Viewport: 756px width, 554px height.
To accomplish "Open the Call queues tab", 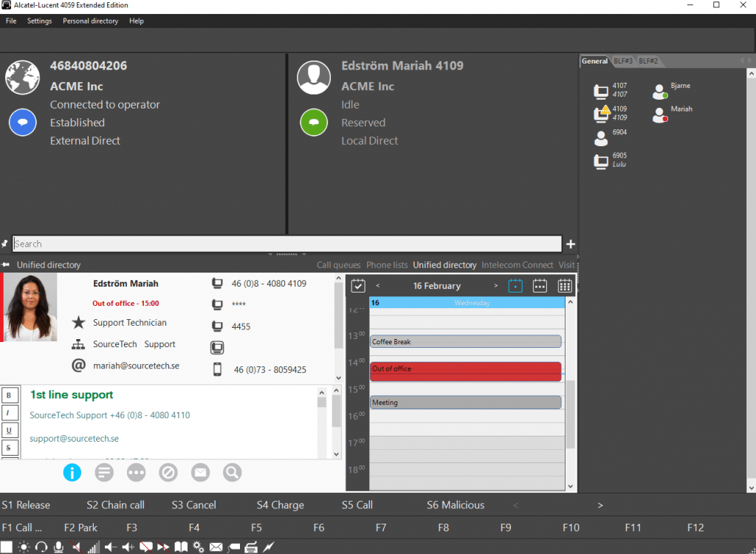I will click(x=338, y=265).
